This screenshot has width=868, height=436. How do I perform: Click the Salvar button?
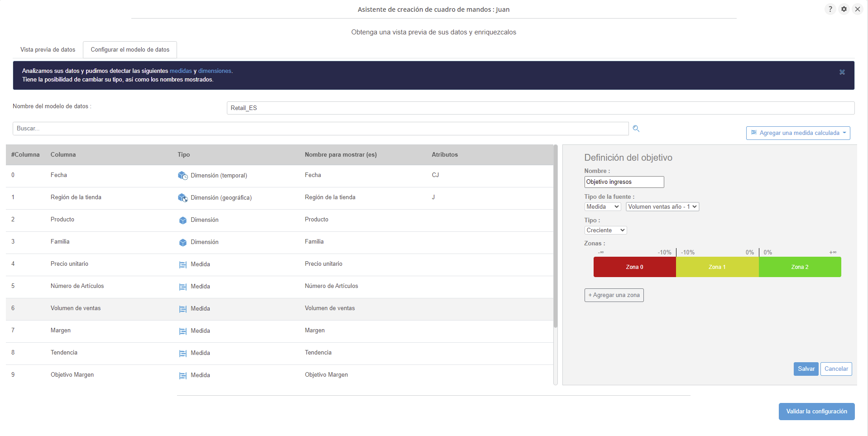(806, 369)
